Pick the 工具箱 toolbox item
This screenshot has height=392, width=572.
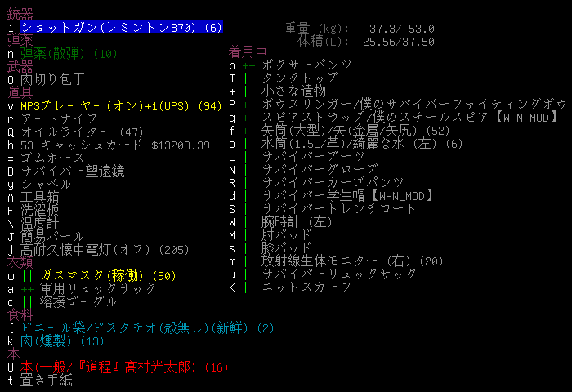coord(38,198)
